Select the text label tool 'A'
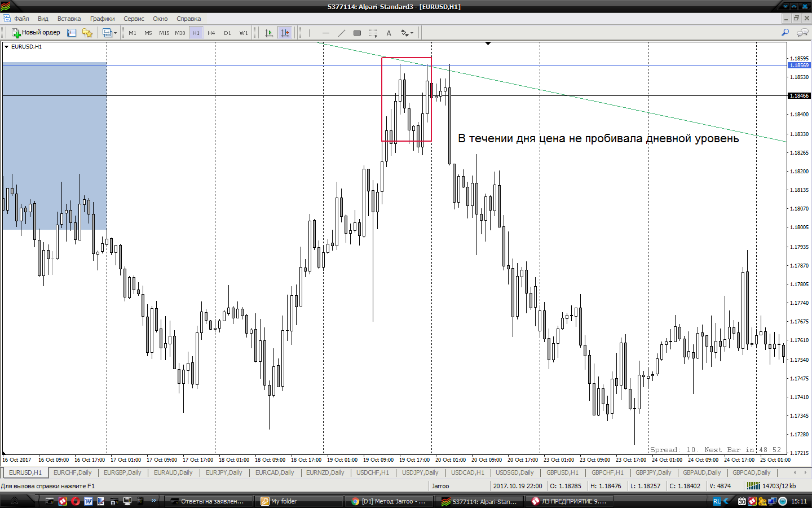 click(389, 33)
